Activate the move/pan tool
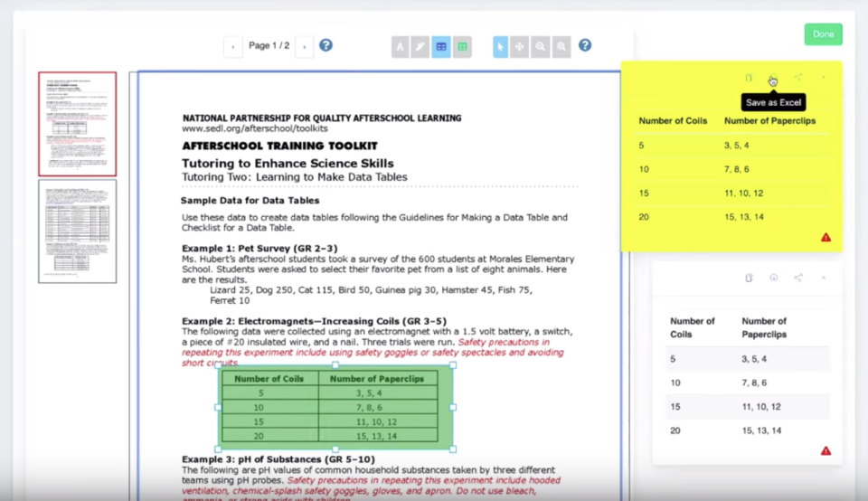 (519, 47)
